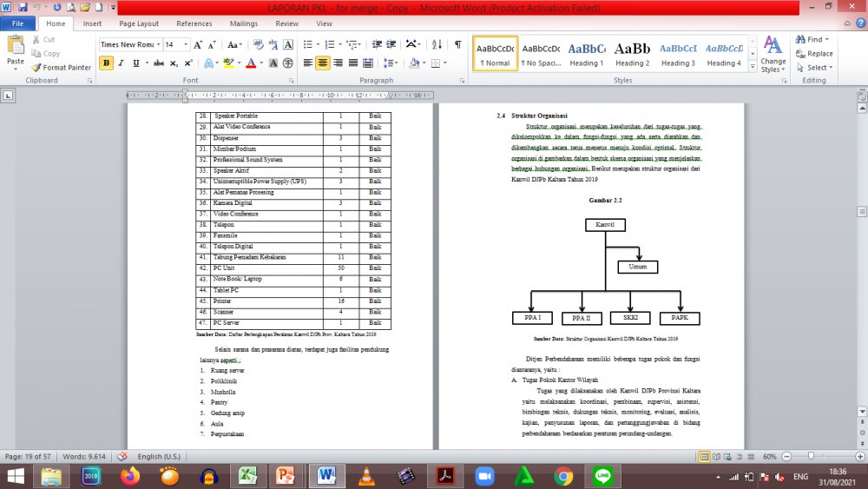This screenshot has width=868, height=489.
Task: Switch to the Insert tab
Action: click(92, 23)
